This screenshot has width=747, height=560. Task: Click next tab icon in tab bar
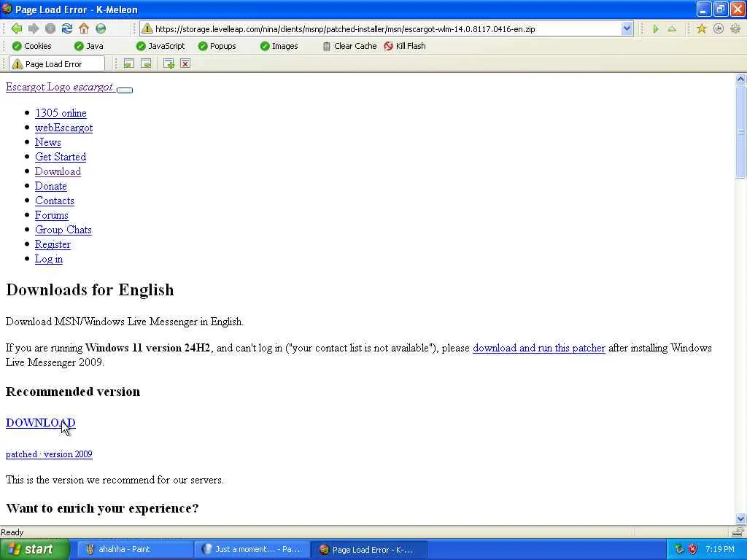(146, 64)
